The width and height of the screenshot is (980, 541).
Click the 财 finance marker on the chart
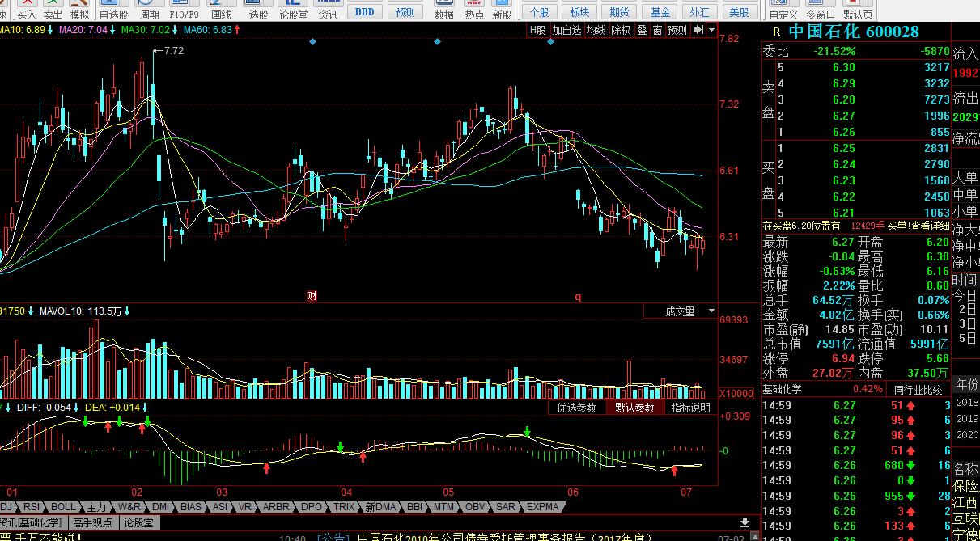point(312,296)
